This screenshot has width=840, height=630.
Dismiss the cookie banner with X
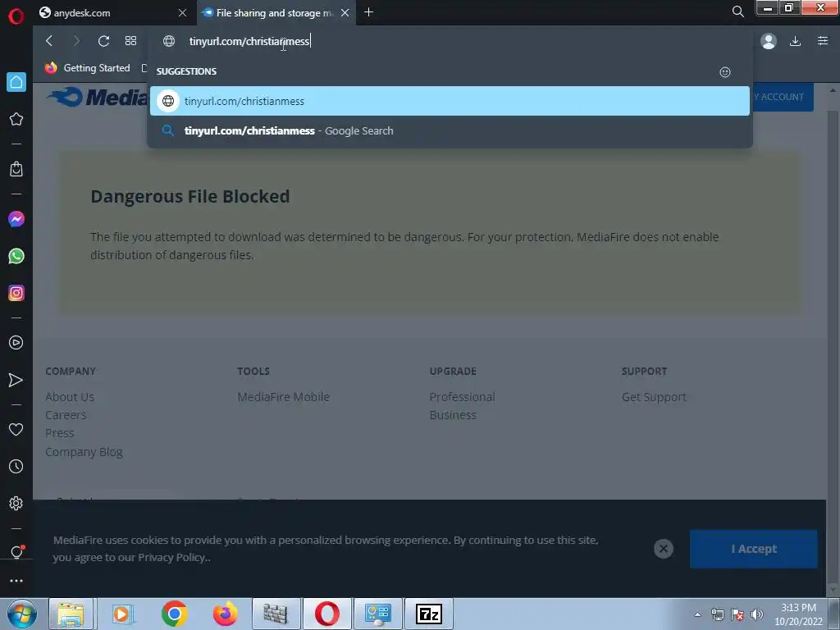663,549
